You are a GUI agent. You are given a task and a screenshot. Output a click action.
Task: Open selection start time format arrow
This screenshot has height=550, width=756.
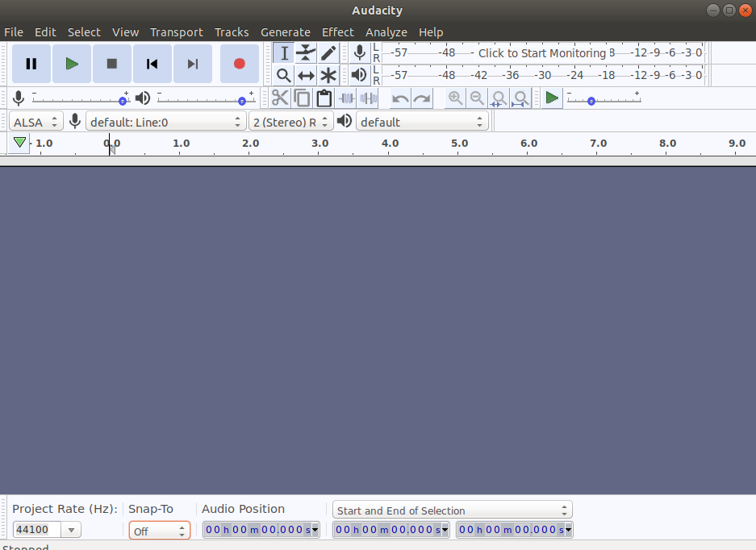445,530
